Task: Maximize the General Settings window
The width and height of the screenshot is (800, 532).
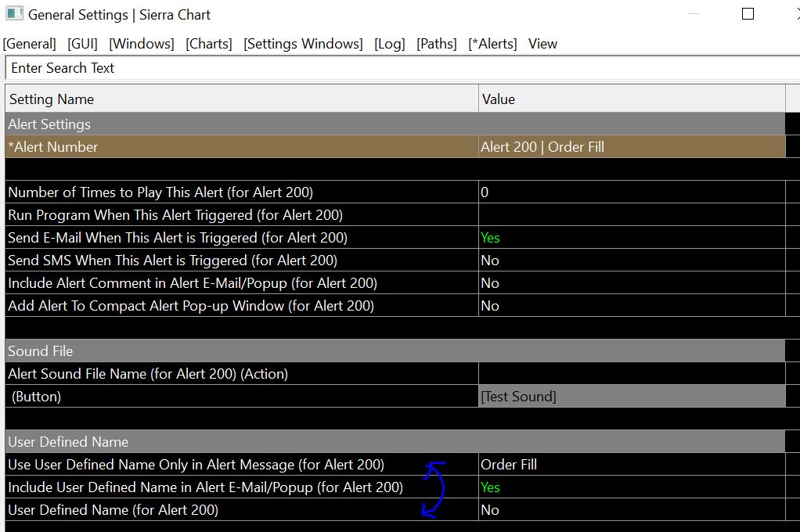Action: (x=748, y=14)
